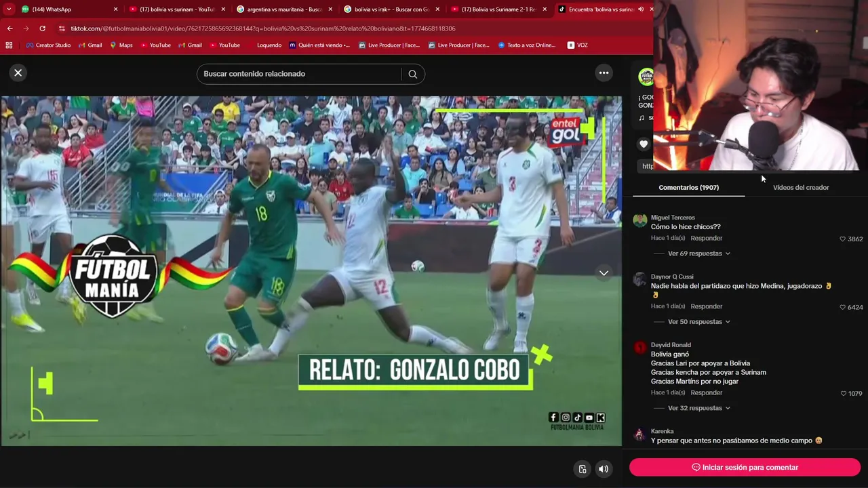This screenshot has width=868, height=488.
Task: Reply to Daynor Q Cussi's comment
Action: point(706,306)
